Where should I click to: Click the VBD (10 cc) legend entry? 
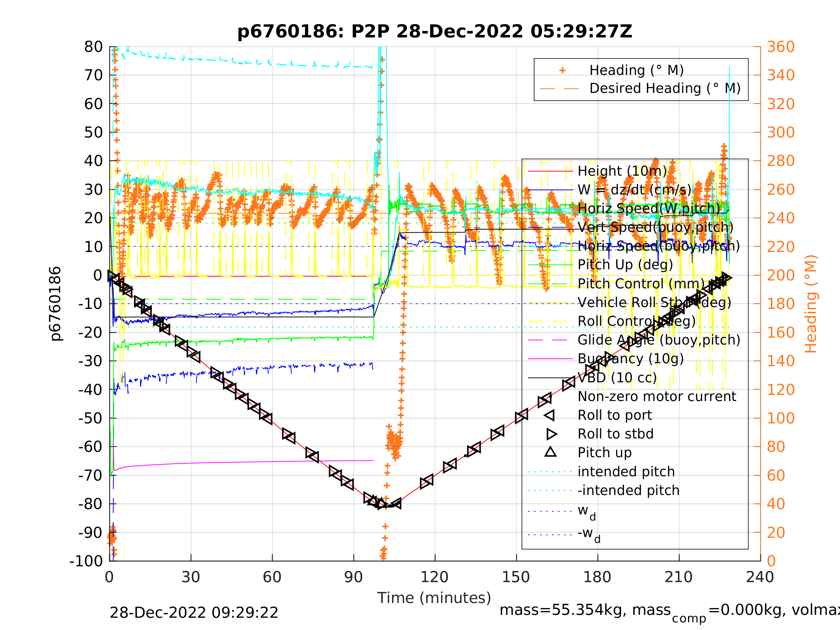pyautogui.click(x=617, y=378)
